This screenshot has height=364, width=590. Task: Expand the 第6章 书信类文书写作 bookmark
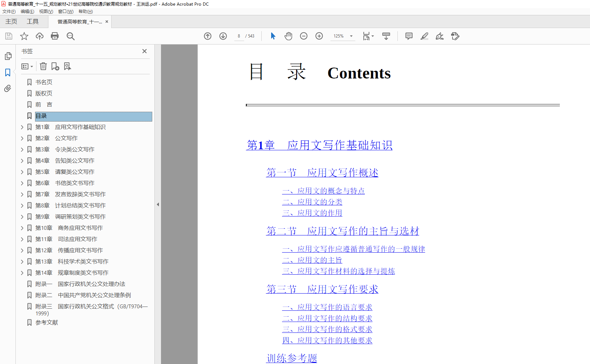[x=22, y=183]
